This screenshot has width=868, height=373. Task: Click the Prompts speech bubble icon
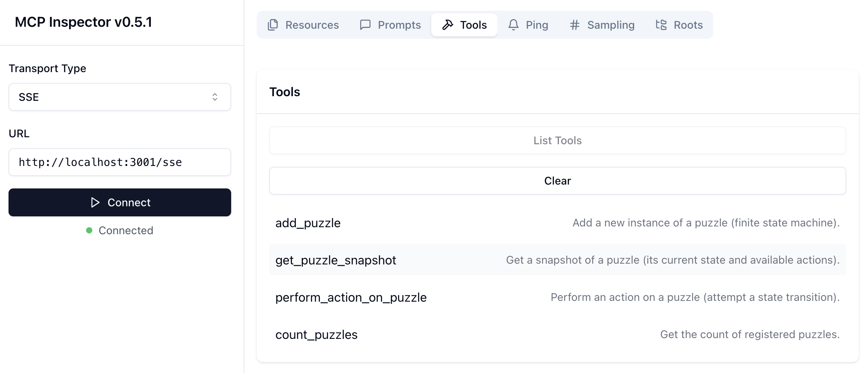365,24
